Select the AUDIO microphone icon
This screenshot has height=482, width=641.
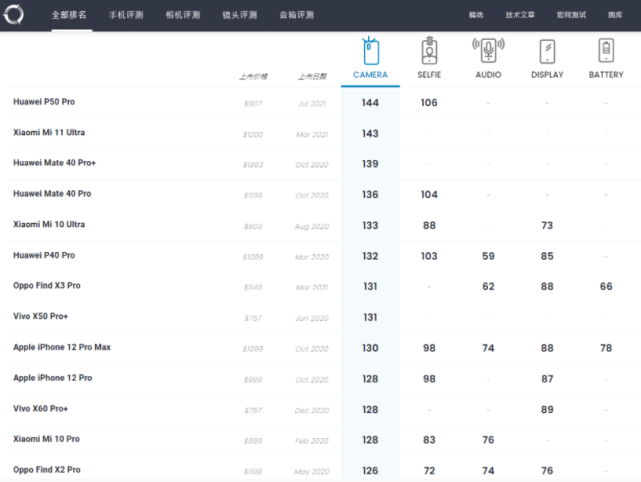(x=488, y=50)
